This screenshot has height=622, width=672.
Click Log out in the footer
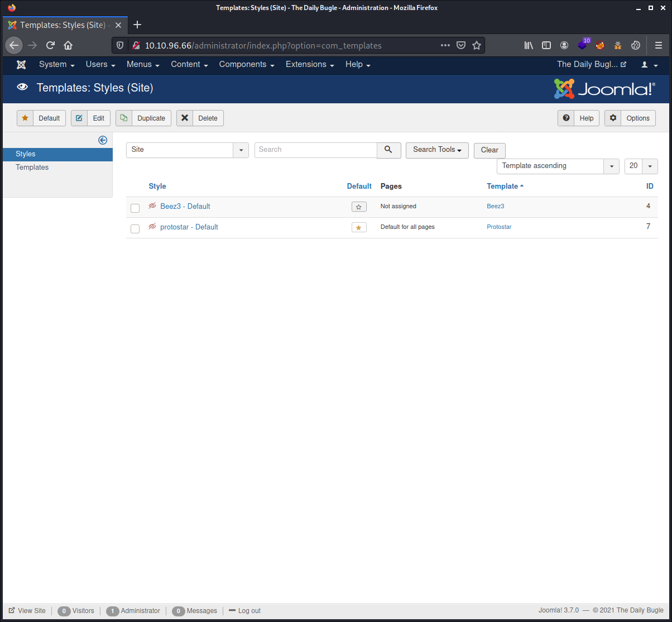244,611
